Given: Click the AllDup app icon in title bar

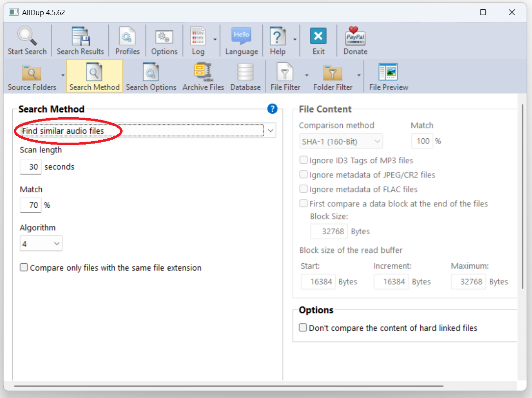Looking at the screenshot, I should [x=14, y=12].
